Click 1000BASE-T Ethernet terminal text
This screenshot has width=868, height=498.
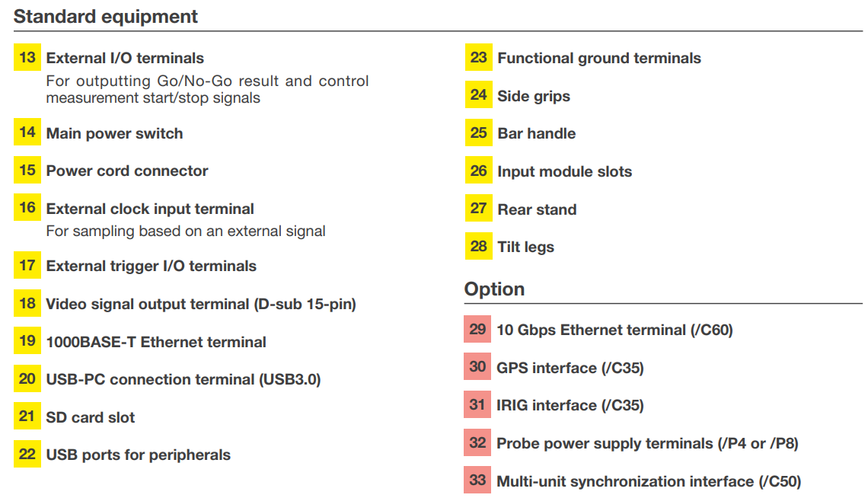pos(156,342)
